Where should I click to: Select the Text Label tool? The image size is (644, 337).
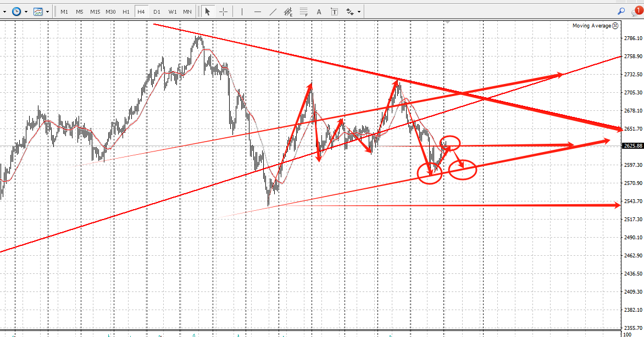(334, 12)
